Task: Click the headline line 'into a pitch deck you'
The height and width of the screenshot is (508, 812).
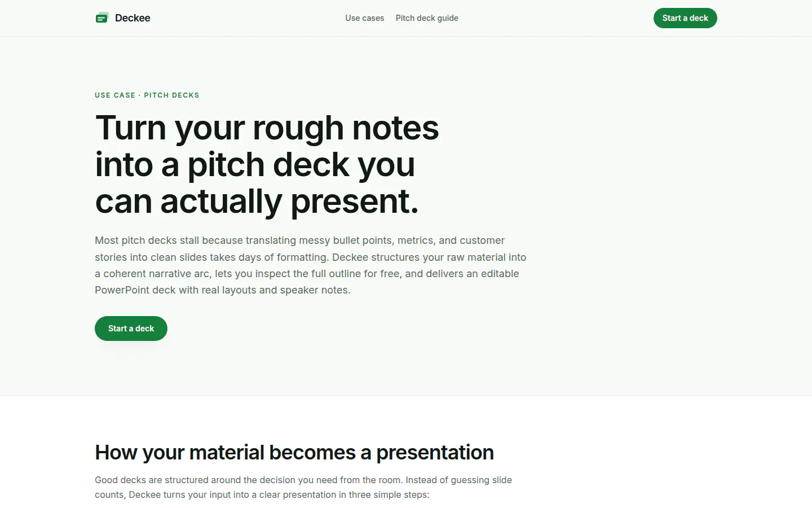Action: point(255,165)
